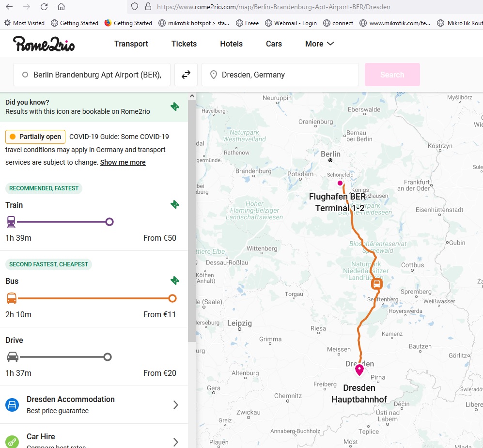Click the Leipzig label on map

[x=239, y=323]
